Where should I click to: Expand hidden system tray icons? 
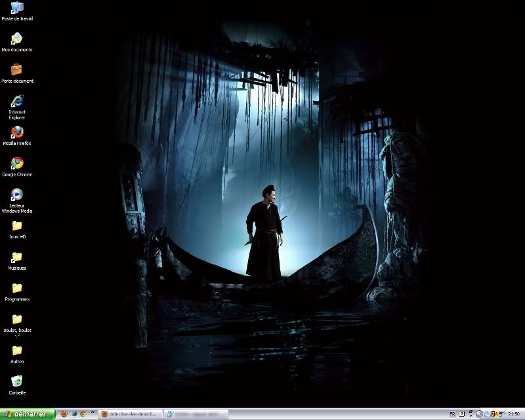[479, 414]
